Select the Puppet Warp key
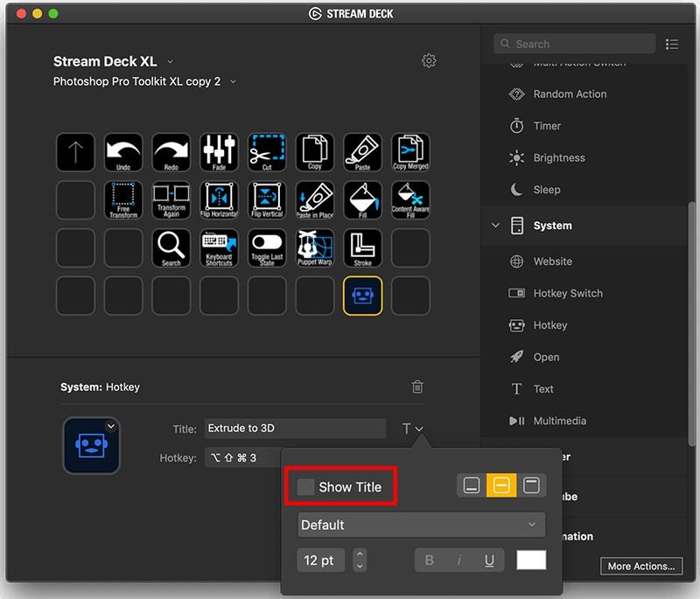 [x=315, y=248]
